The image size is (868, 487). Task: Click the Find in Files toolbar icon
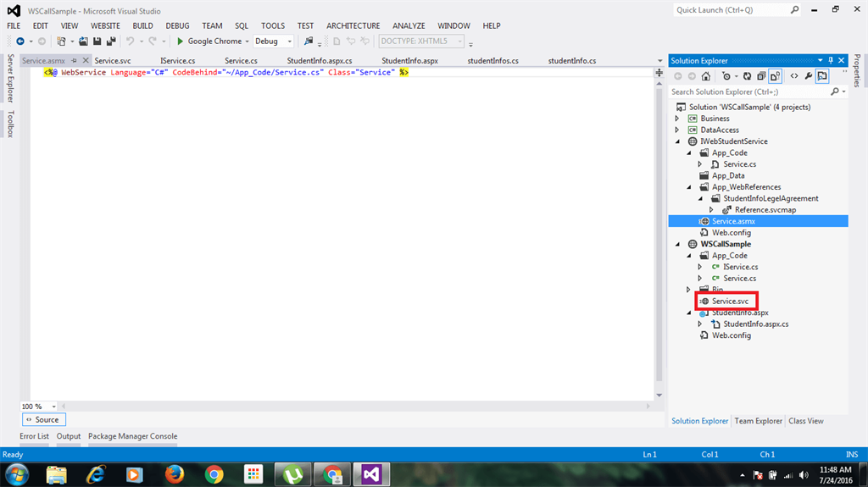click(x=309, y=41)
